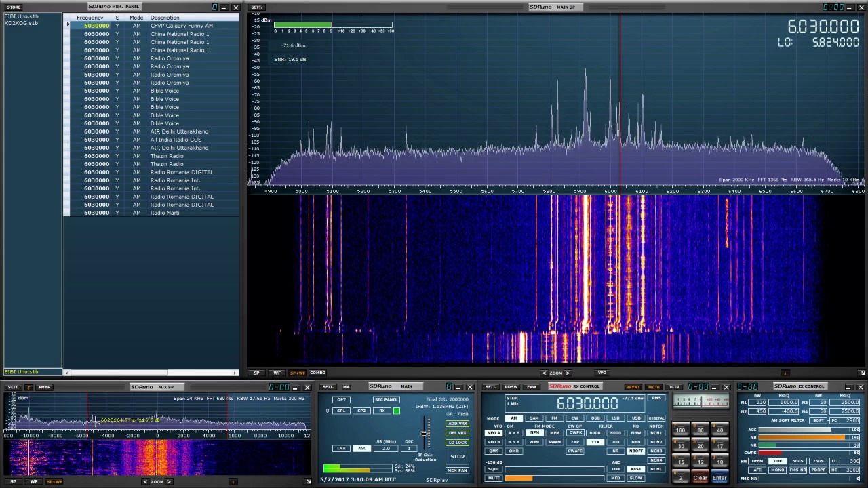This screenshot has height=488, width=868.
Task: Open the SR (MHz) sample rate dropdown
Action: [386, 448]
